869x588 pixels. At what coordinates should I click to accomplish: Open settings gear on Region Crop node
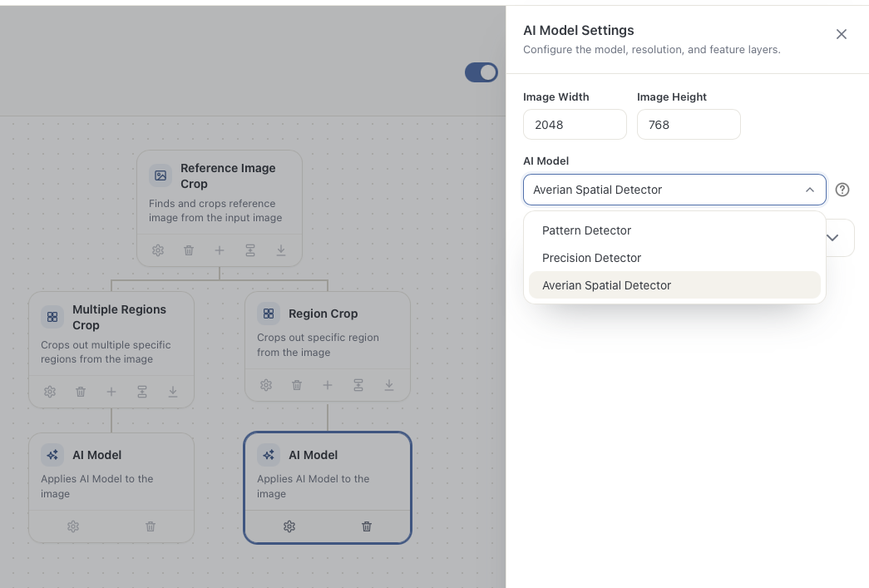266,384
